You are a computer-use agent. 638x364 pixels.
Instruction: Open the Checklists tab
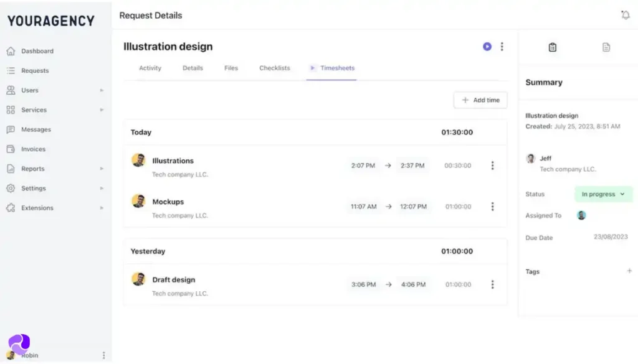[274, 68]
